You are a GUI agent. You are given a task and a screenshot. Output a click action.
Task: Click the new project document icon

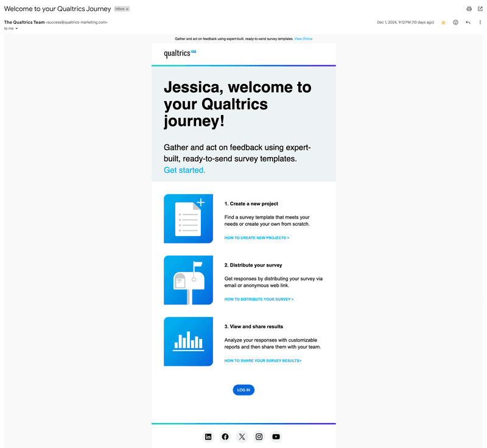coord(188,219)
